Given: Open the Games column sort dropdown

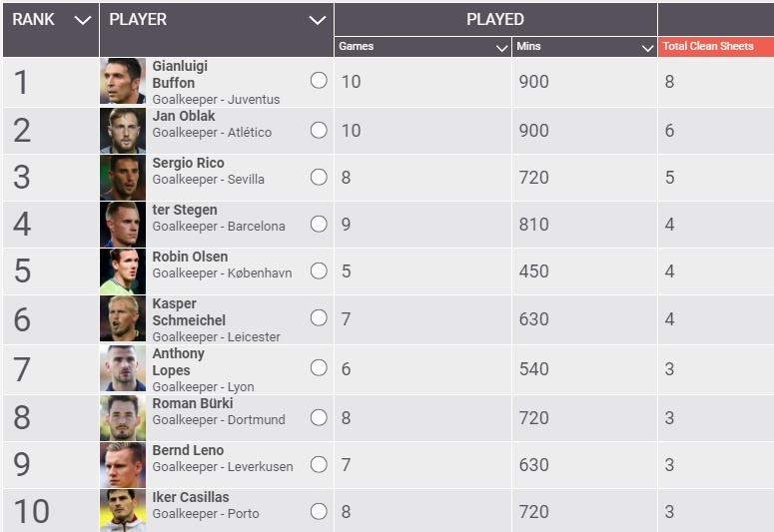Looking at the screenshot, I should (x=501, y=47).
